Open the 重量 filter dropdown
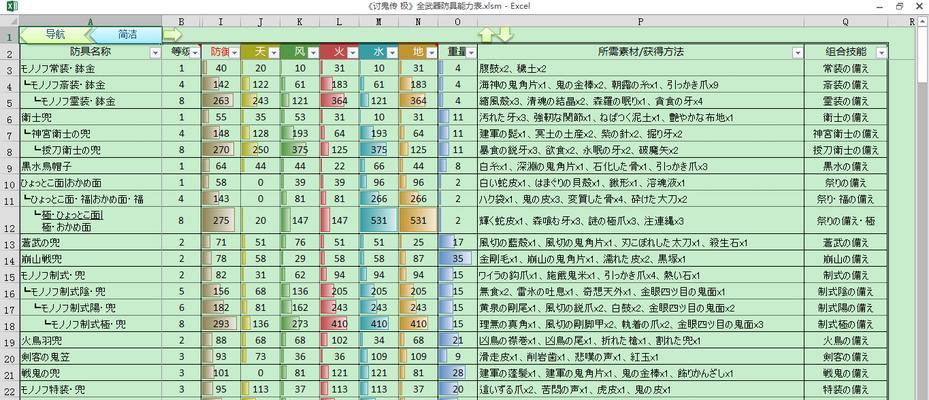This screenshot has height=400, width=929. click(x=471, y=53)
